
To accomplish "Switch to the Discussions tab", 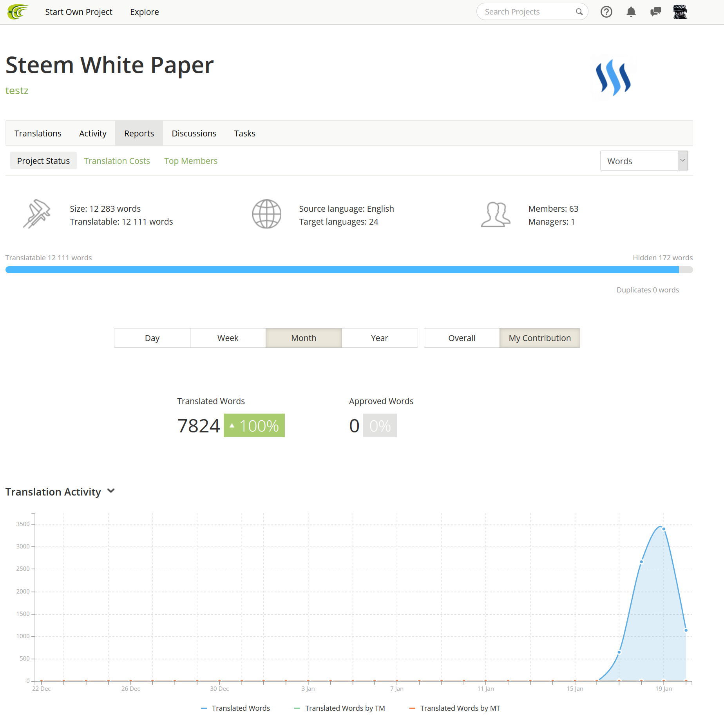I will click(194, 133).
